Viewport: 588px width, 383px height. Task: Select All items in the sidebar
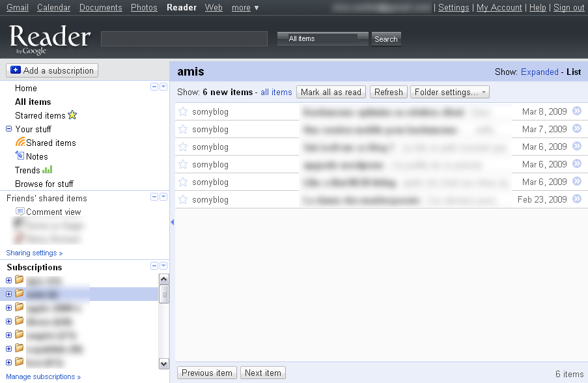point(33,102)
